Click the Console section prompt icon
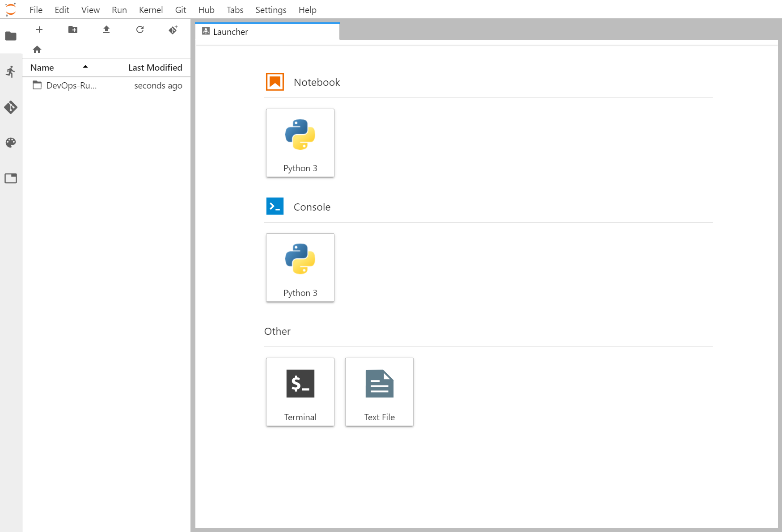Viewport: 782px width, 532px height. [275, 206]
